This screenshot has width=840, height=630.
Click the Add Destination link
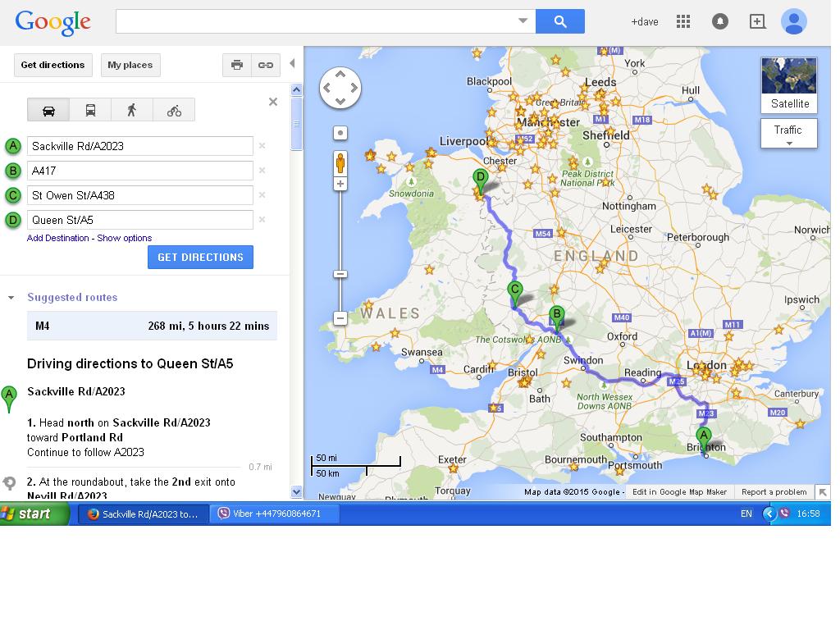pos(58,238)
